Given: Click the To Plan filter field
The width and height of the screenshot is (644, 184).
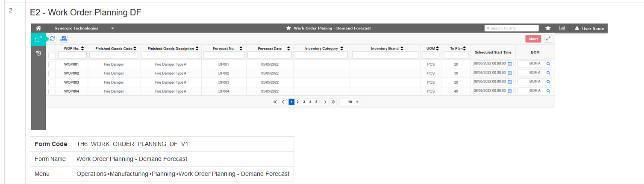Looking at the screenshot, I should click(x=456, y=55).
